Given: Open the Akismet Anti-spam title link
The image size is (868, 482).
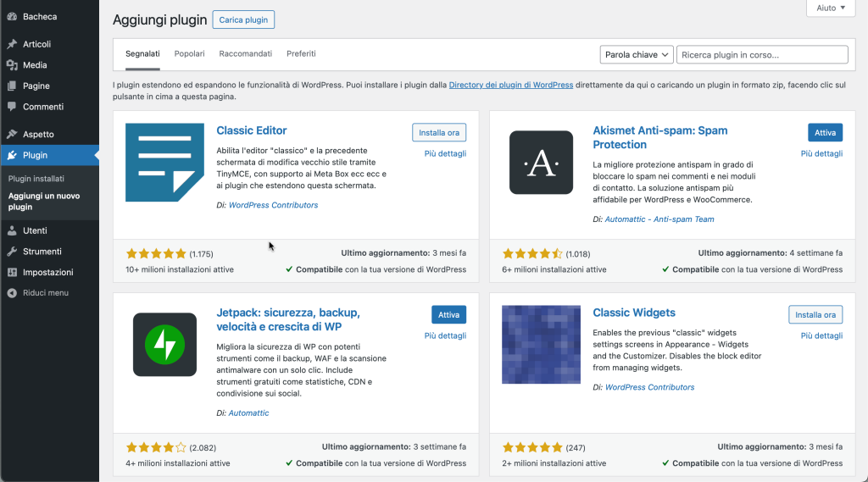Looking at the screenshot, I should [659, 137].
